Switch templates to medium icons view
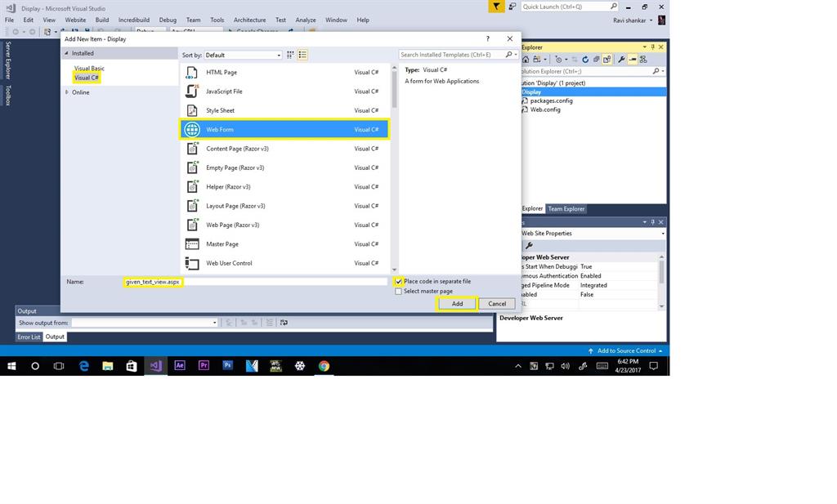The width and height of the screenshot is (837, 504). pyautogui.click(x=290, y=55)
